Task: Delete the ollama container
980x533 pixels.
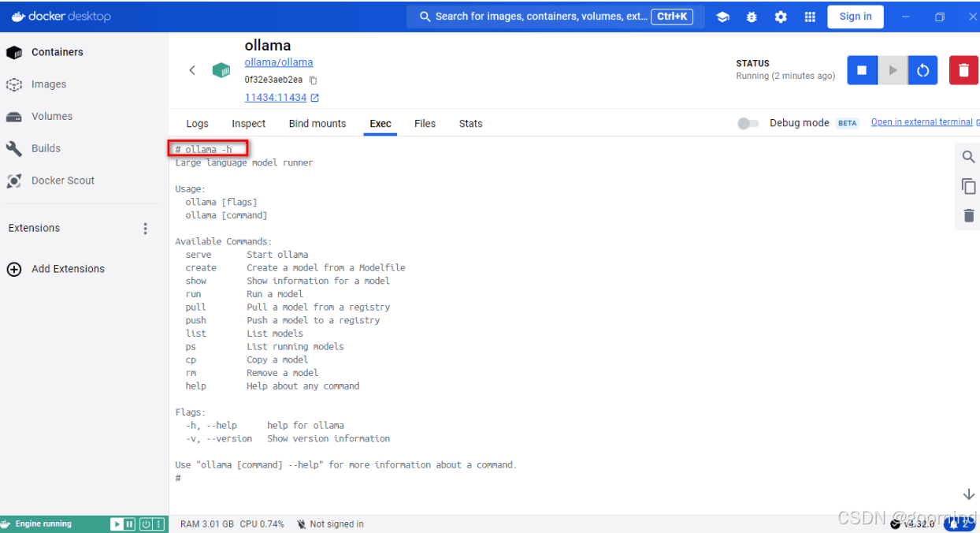Action: 963,70
